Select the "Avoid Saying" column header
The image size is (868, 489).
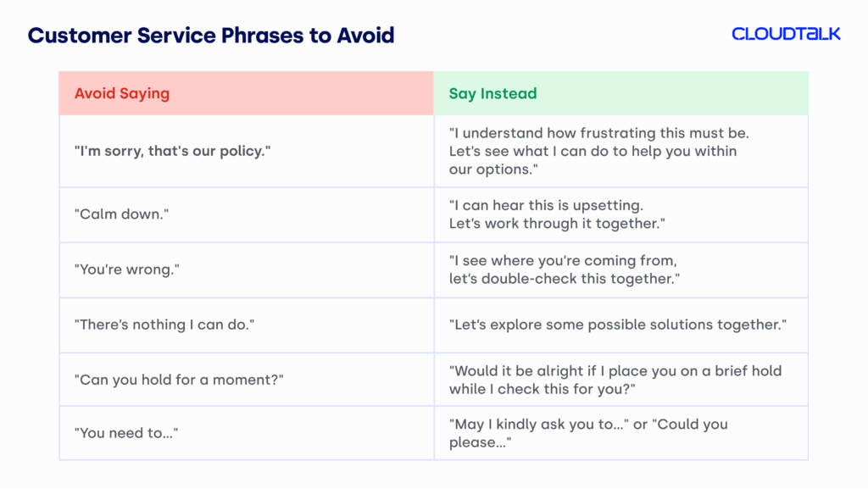(x=122, y=93)
